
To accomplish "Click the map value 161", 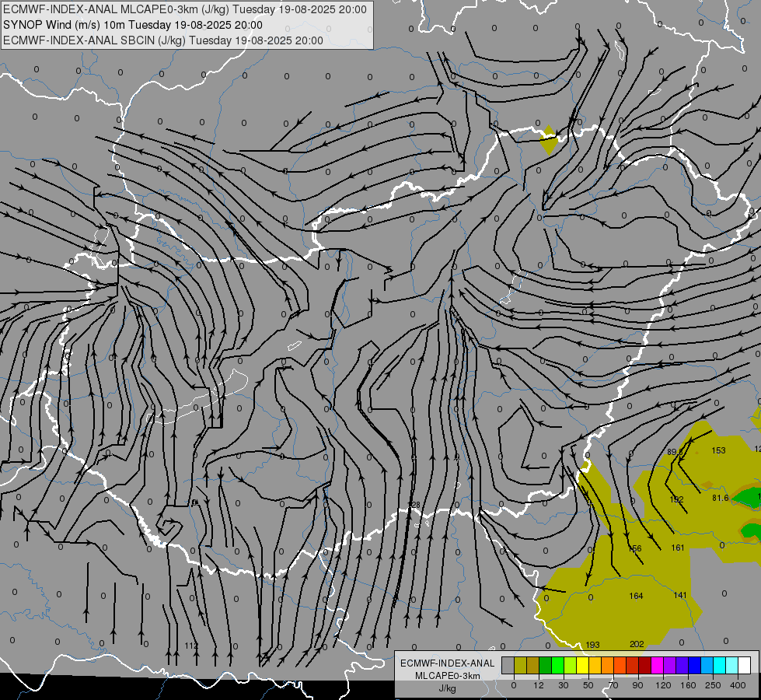I will click(x=678, y=548).
